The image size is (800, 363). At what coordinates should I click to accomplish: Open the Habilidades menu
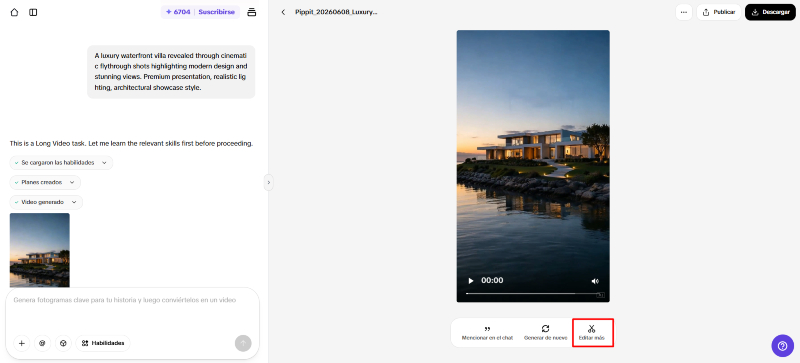(x=103, y=344)
